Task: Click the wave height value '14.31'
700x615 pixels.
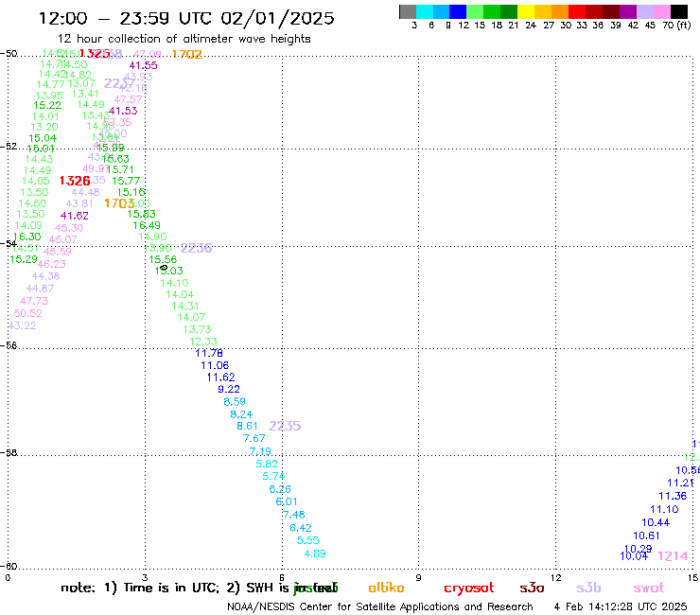Action: pos(185,306)
